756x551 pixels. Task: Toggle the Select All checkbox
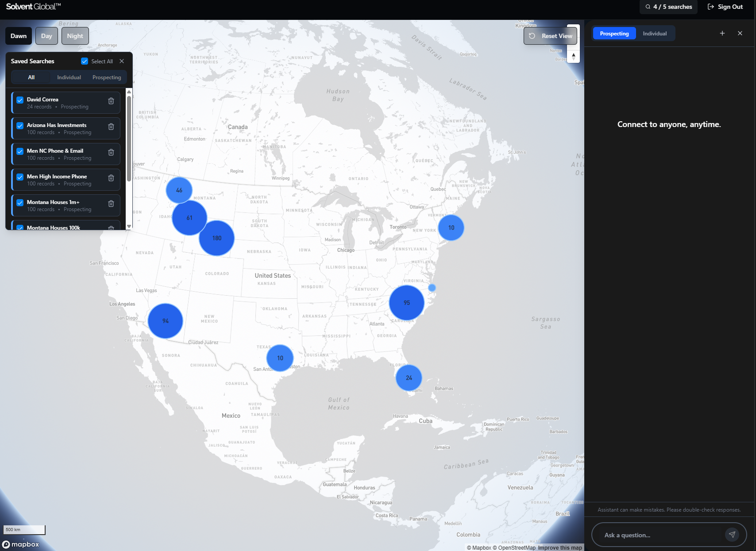tap(85, 62)
